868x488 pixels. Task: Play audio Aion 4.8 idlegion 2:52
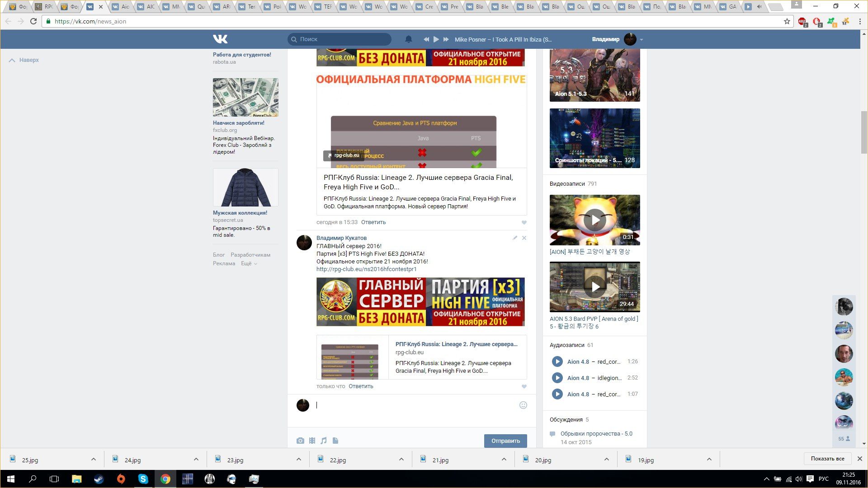(557, 378)
